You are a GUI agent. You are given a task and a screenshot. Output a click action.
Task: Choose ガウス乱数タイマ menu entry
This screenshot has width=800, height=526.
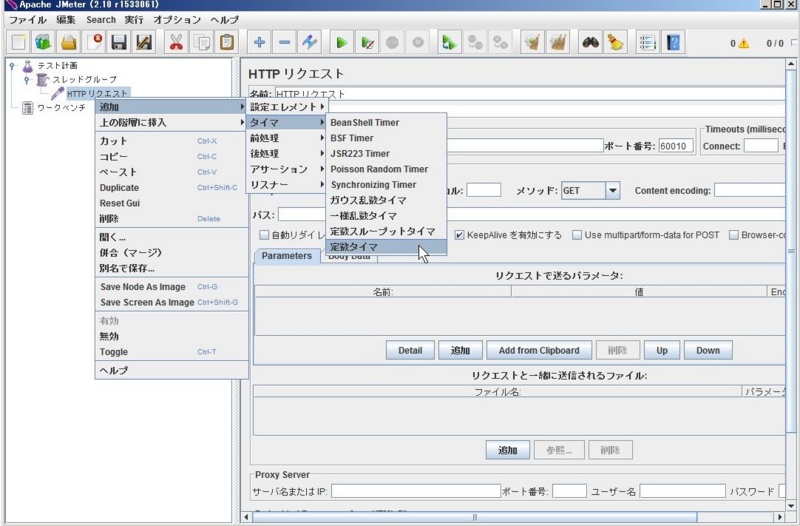386,200
